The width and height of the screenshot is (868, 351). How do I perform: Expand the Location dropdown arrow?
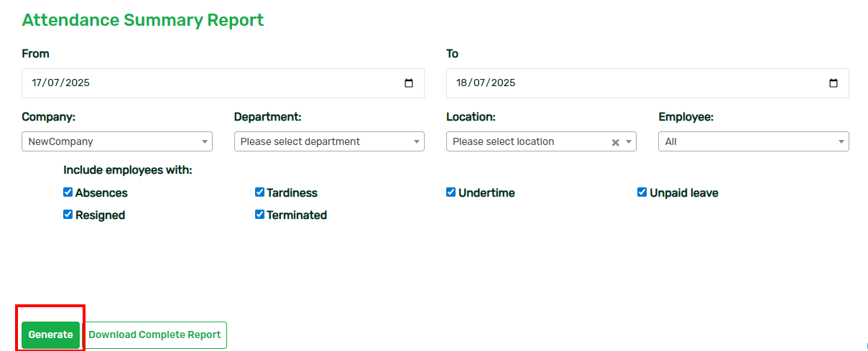pyautogui.click(x=629, y=142)
